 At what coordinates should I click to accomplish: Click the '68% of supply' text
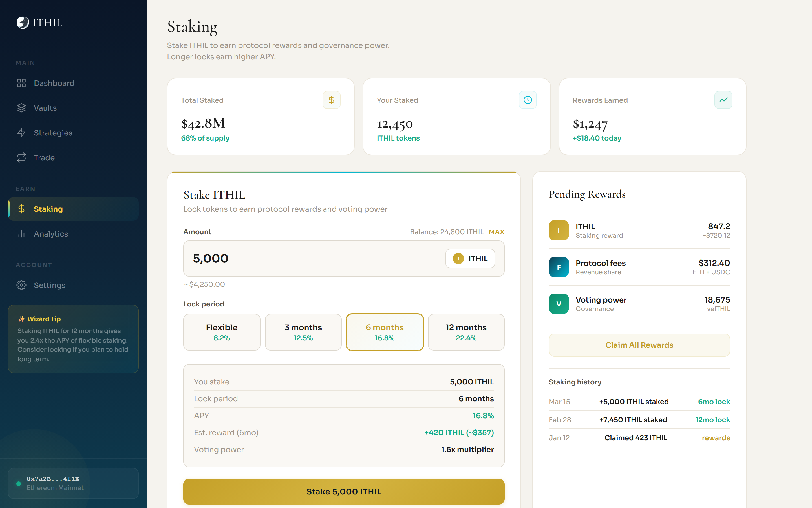coord(205,138)
